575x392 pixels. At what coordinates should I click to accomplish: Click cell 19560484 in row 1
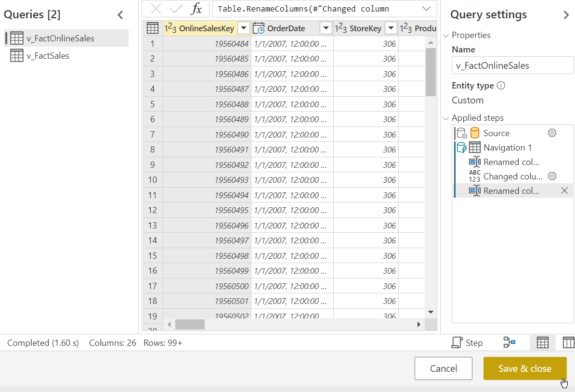207,44
